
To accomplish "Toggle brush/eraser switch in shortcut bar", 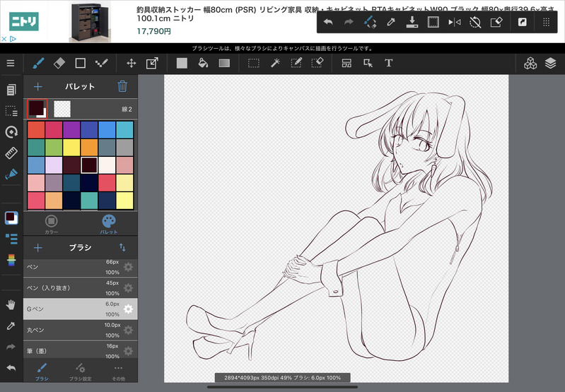I will 370,23.
